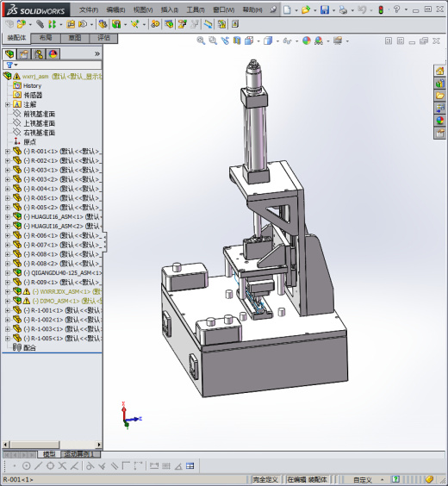Click the Section View icon
Viewport: 448px width, 486px height.
237,40
